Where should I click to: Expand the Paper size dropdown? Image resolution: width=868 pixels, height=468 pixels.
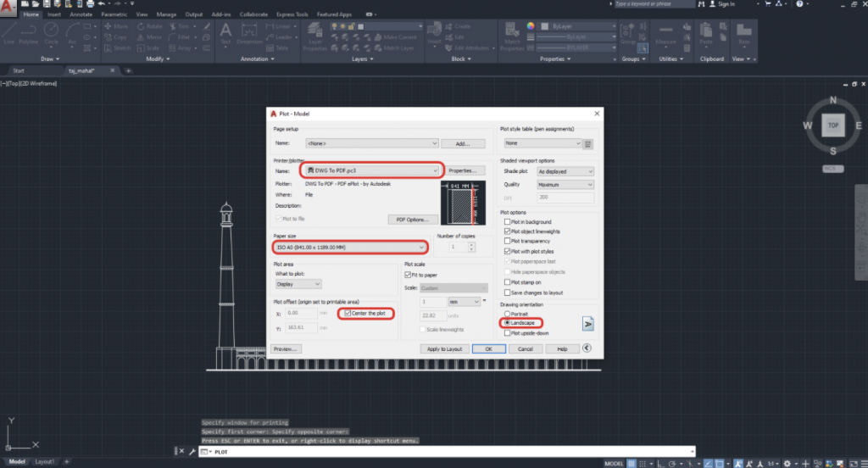[x=350, y=247]
